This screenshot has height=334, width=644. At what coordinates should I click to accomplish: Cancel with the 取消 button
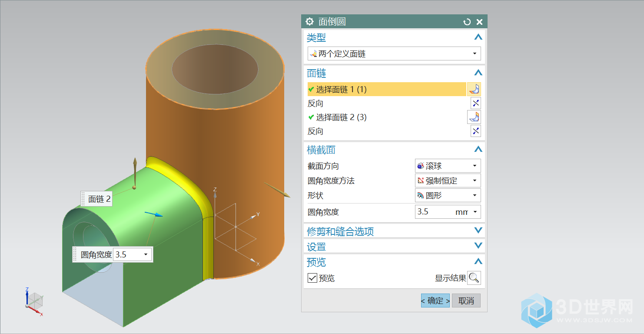pos(466,301)
